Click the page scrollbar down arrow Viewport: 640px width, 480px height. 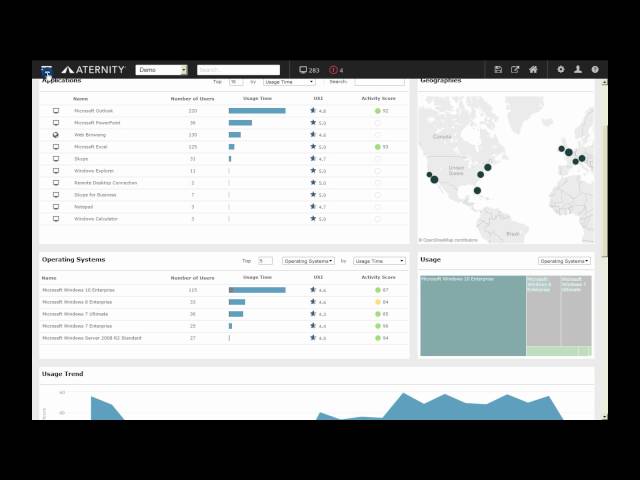click(x=604, y=416)
